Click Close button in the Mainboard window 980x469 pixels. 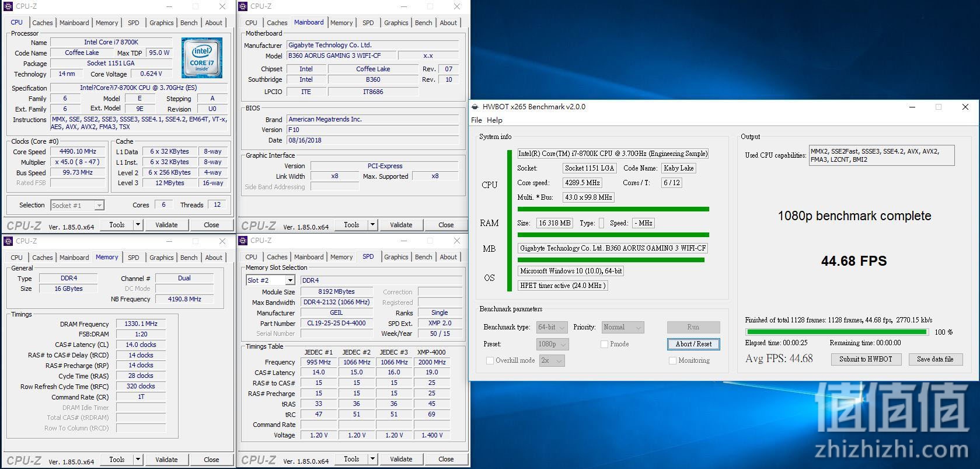pos(446,225)
